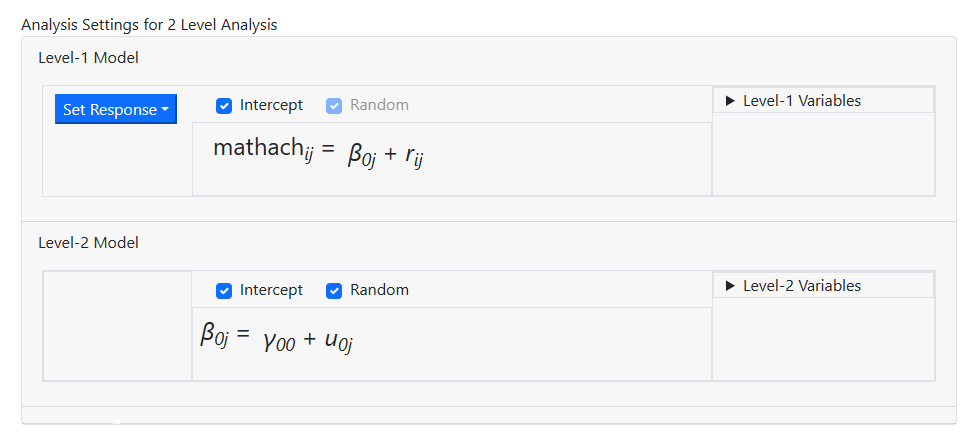The width and height of the screenshot is (979, 440).
Task: Click the γ00 coefficient term
Action: tap(279, 342)
